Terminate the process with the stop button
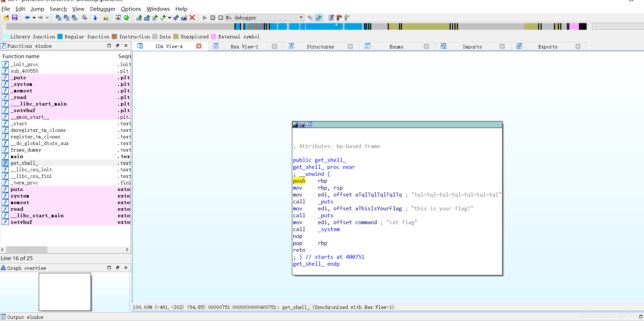644x321 pixels. click(221, 18)
